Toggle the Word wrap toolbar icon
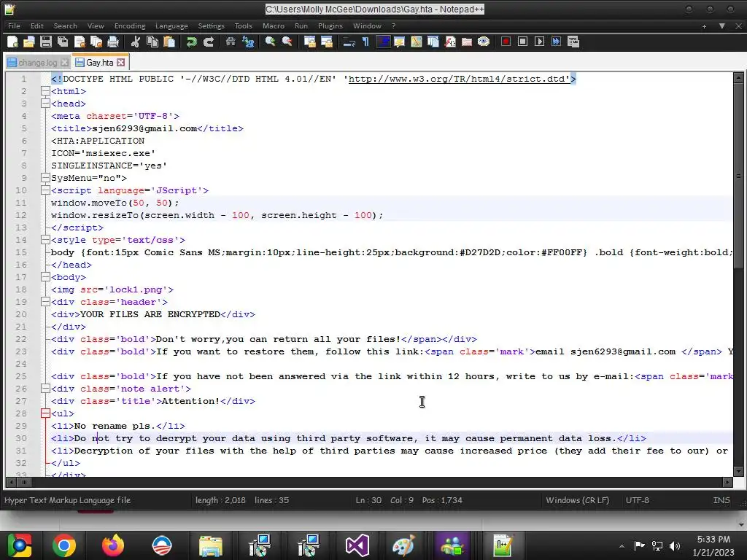The height and width of the screenshot is (560, 747). (349, 42)
